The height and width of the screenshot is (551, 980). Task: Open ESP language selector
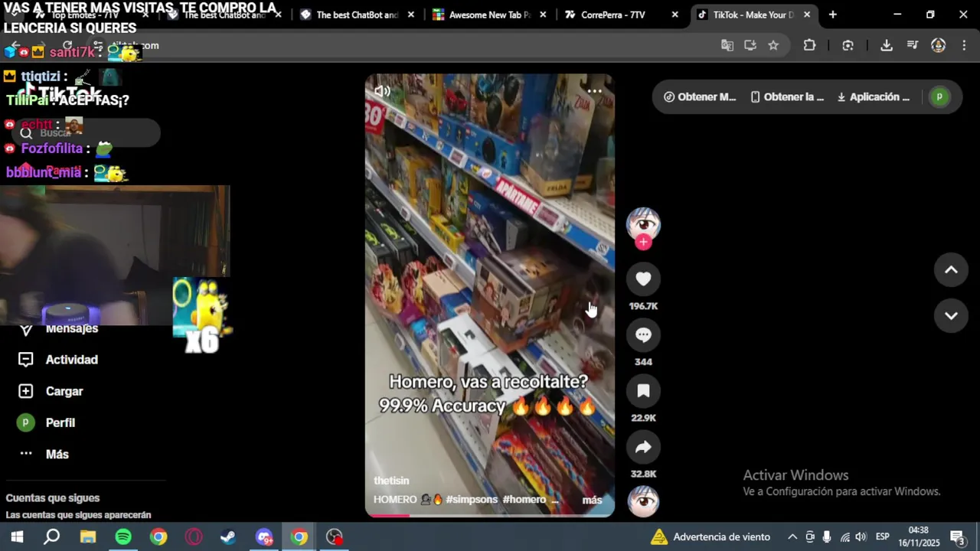click(883, 537)
